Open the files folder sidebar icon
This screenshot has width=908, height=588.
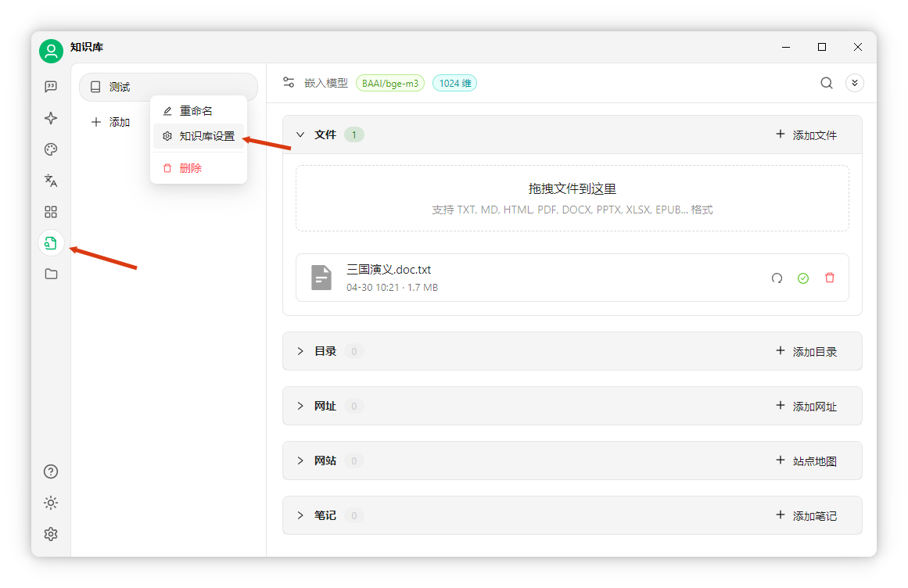(51, 274)
